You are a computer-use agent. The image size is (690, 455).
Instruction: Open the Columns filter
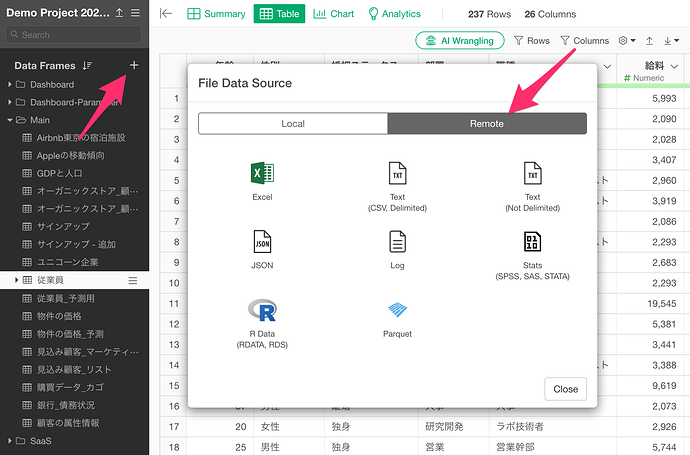coord(585,41)
